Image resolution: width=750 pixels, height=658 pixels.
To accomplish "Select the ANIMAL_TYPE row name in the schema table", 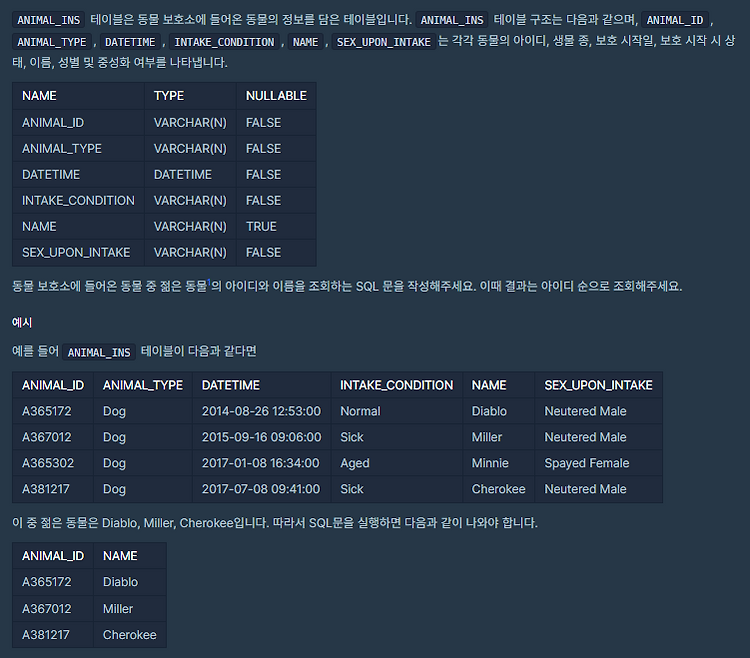I will pyautogui.click(x=62, y=149).
